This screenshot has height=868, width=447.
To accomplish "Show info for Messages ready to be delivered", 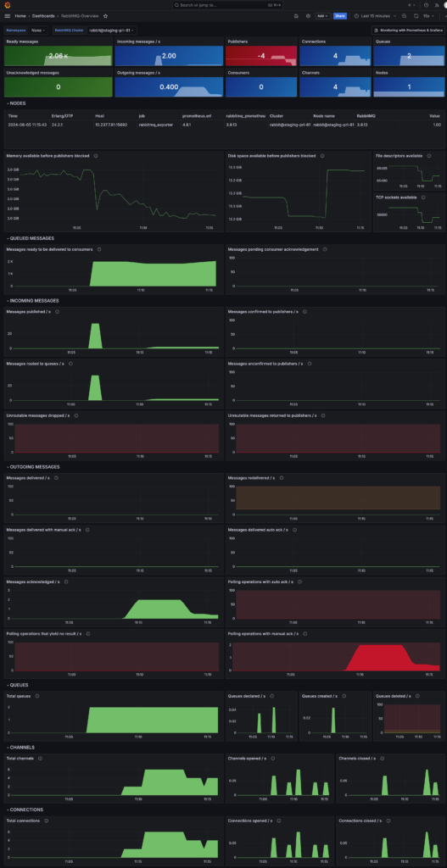I will point(98,249).
